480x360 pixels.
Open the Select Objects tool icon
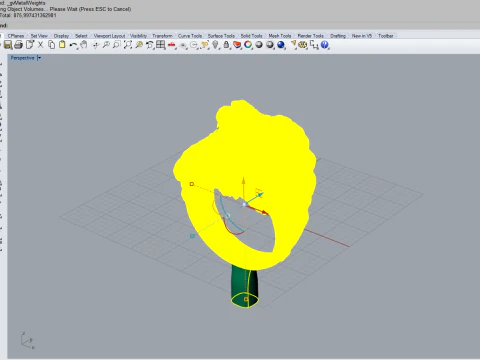204,45
